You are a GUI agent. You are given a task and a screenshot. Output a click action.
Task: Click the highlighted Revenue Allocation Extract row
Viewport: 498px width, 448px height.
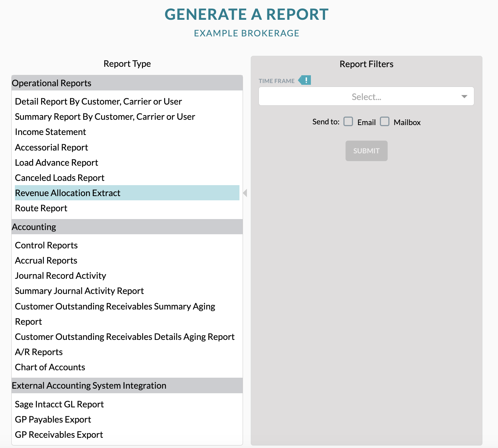coord(127,193)
